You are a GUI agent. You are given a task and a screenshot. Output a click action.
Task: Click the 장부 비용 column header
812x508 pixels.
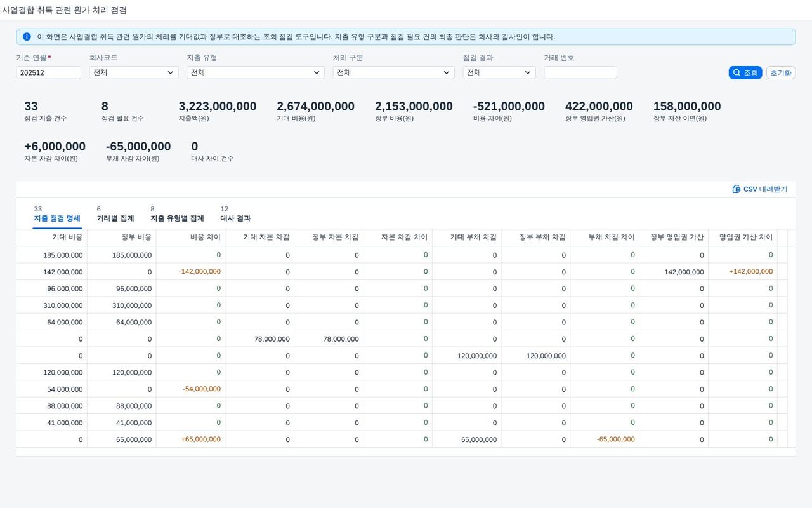point(121,237)
